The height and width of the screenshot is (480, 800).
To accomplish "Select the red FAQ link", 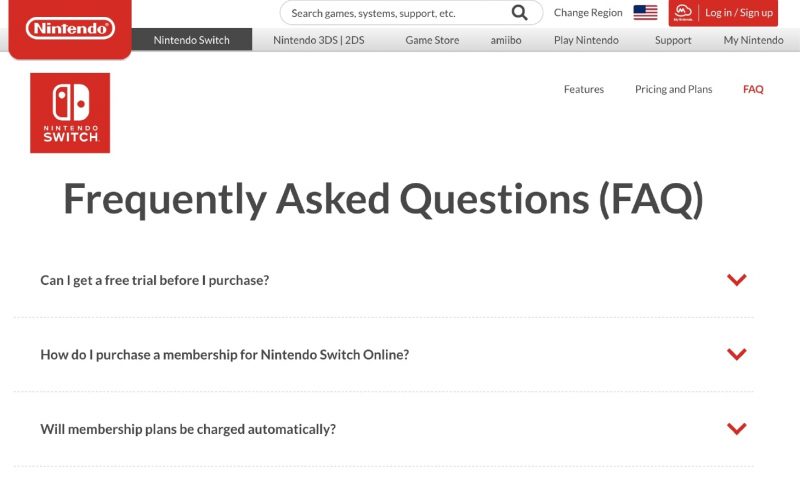I will 753,89.
